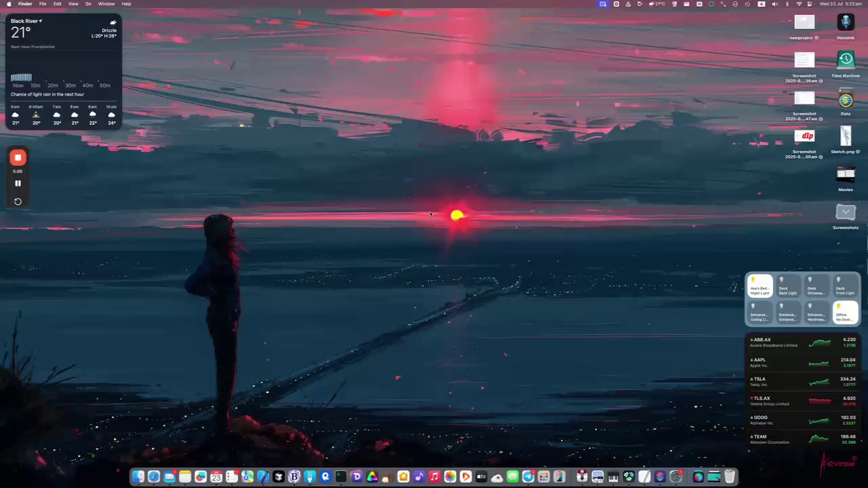
Task: Open the volume control in menu bar
Action: [x=774, y=4]
